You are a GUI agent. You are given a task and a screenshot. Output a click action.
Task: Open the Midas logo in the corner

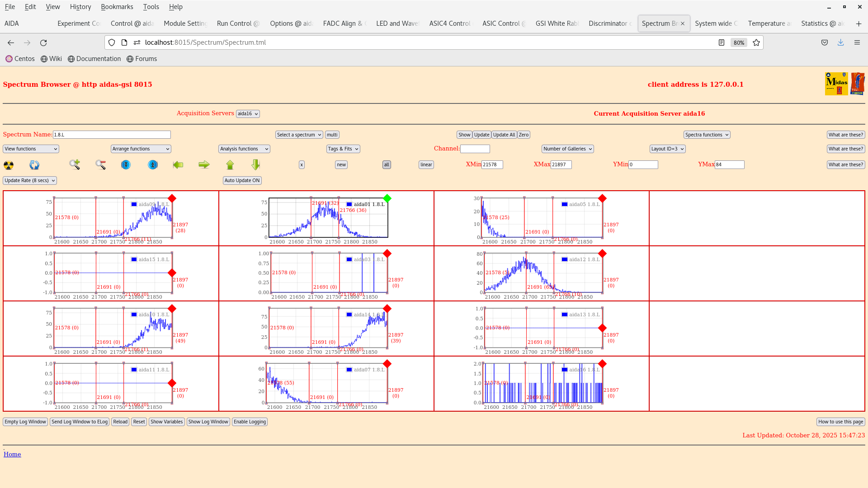pos(836,84)
